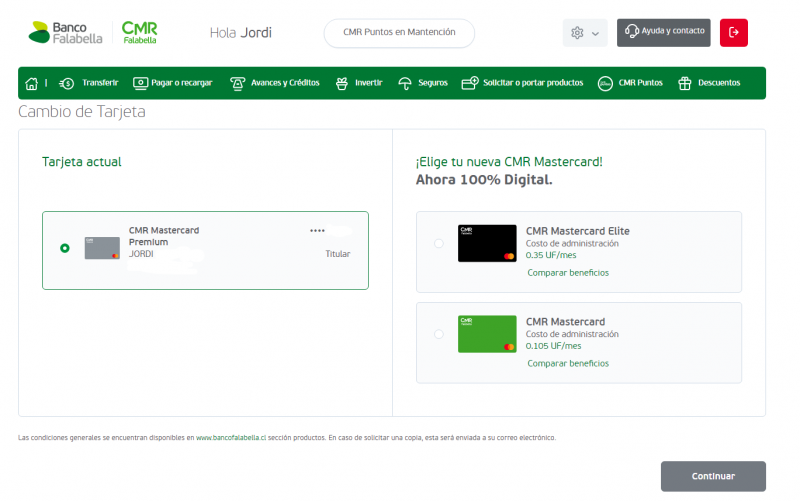Click the red logout icon button
Image resolution: width=800 pixels, height=501 pixels.
coord(733,33)
